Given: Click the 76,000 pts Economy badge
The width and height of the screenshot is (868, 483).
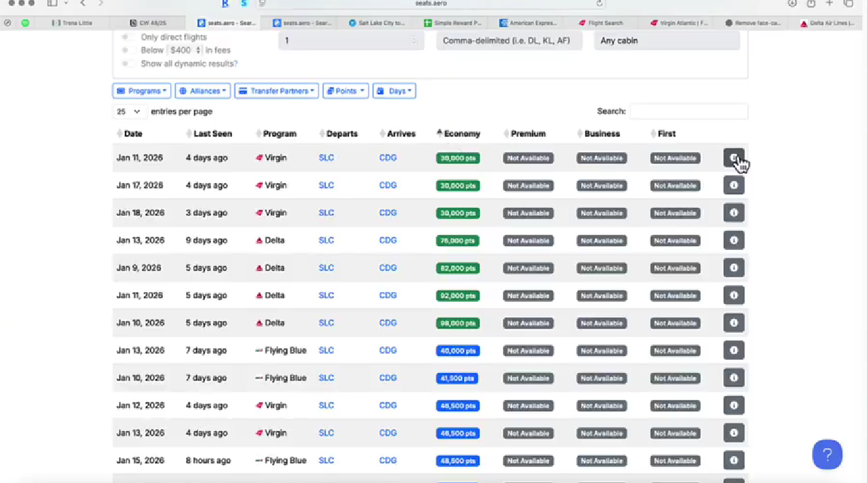Looking at the screenshot, I should [x=458, y=241].
